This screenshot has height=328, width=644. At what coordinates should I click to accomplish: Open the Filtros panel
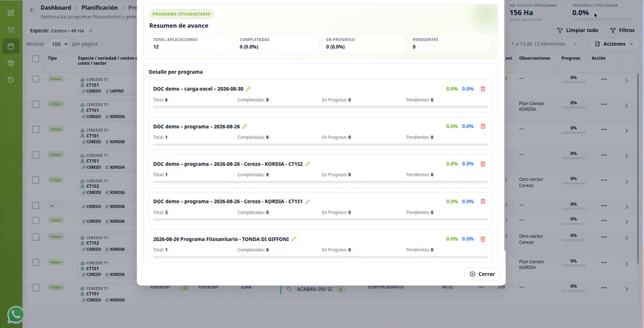[x=622, y=30]
